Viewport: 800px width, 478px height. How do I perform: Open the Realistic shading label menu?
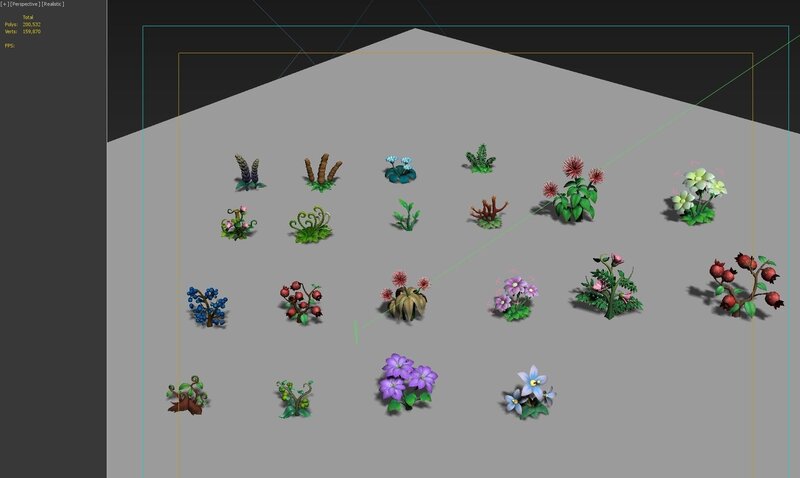point(52,5)
